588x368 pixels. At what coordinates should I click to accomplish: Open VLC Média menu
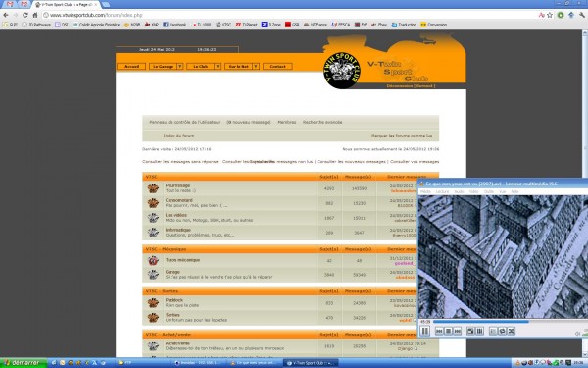pyautogui.click(x=425, y=191)
